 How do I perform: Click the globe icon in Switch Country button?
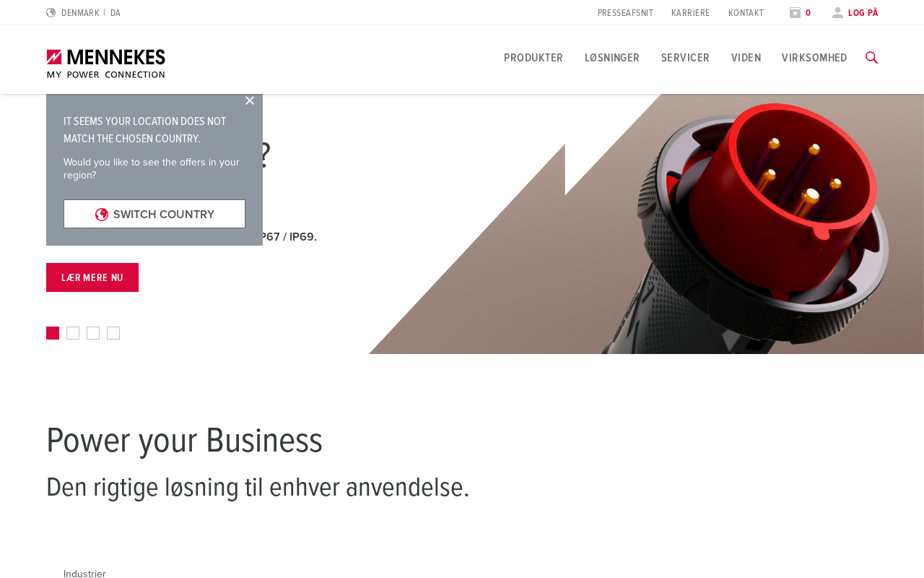pyautogui.click(x=102, y=215)
